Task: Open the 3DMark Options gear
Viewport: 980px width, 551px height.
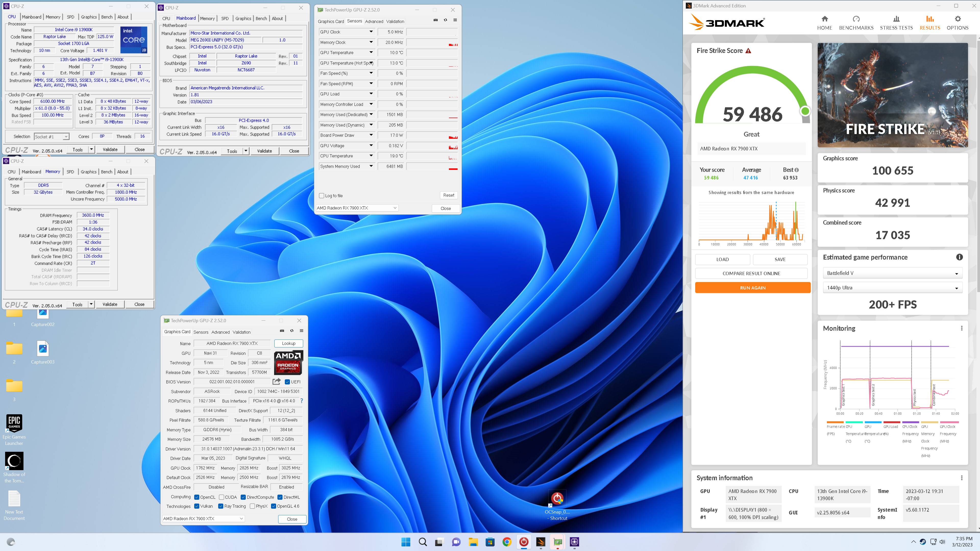Action: 958,23
